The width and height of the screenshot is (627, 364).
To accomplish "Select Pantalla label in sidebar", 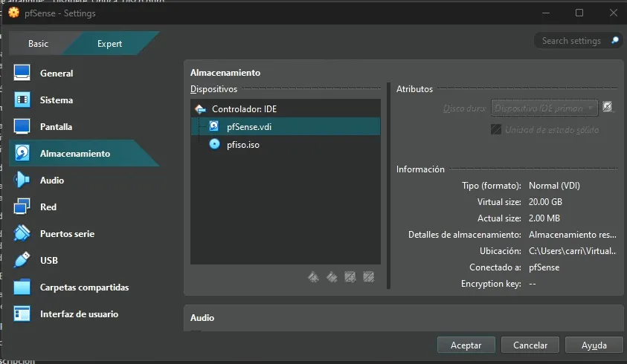I will (56, 127).
